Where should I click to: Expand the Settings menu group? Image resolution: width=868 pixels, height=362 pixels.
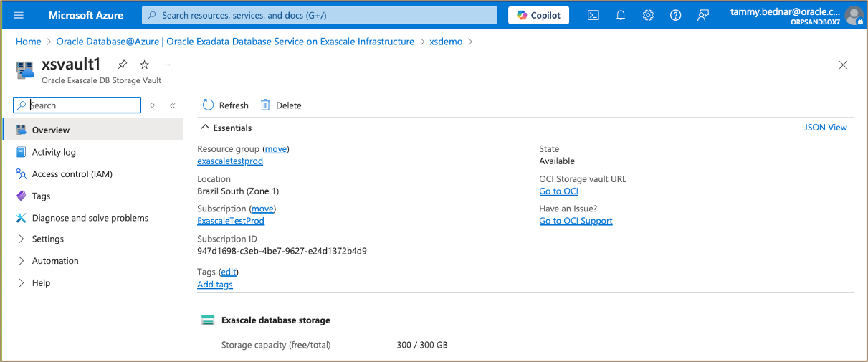pyautogui.click(x=22, y=239)
